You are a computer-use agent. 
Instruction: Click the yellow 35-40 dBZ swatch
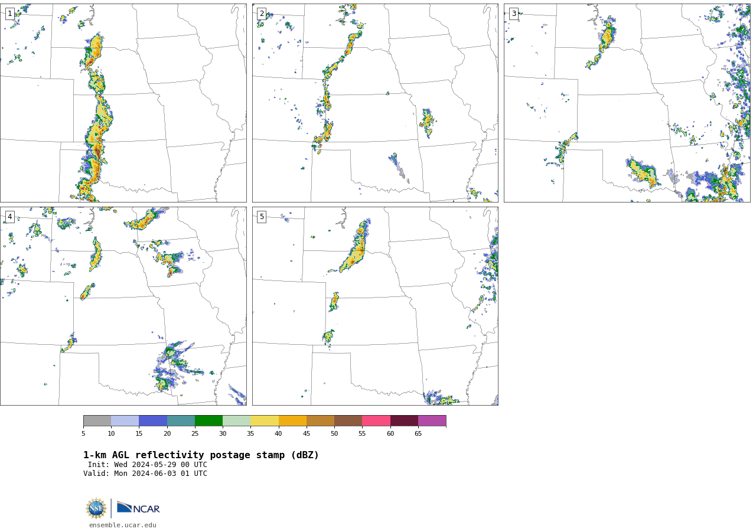(x=265, y=421)
